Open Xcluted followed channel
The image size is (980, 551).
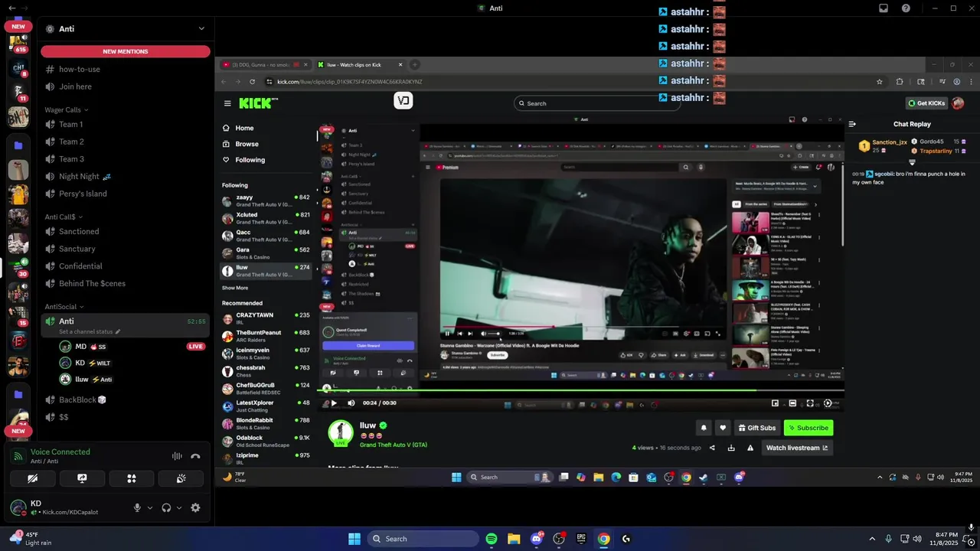coord(266,219)
